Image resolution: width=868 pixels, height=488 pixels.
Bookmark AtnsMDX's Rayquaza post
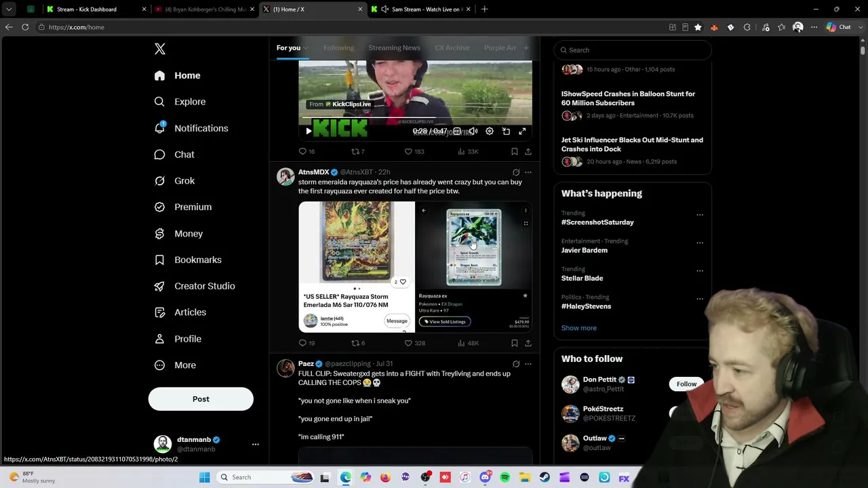pos(515,344)
